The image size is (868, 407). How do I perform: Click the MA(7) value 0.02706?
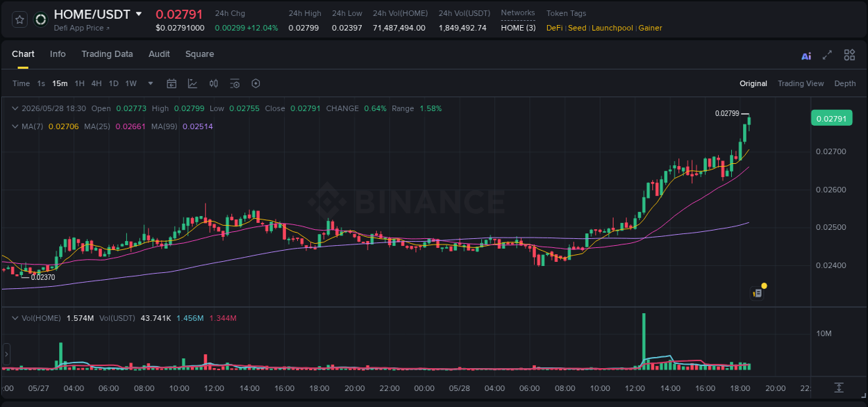point(63,126)
